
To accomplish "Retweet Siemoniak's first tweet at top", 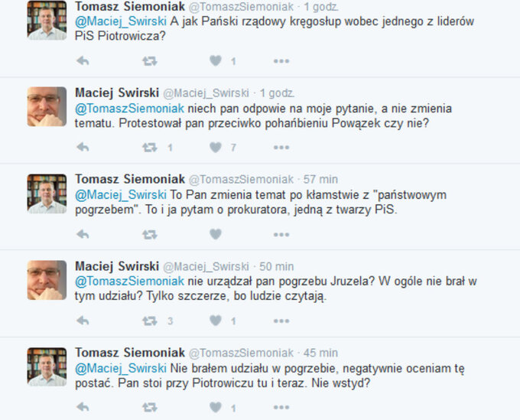I will tap(150, 61).
